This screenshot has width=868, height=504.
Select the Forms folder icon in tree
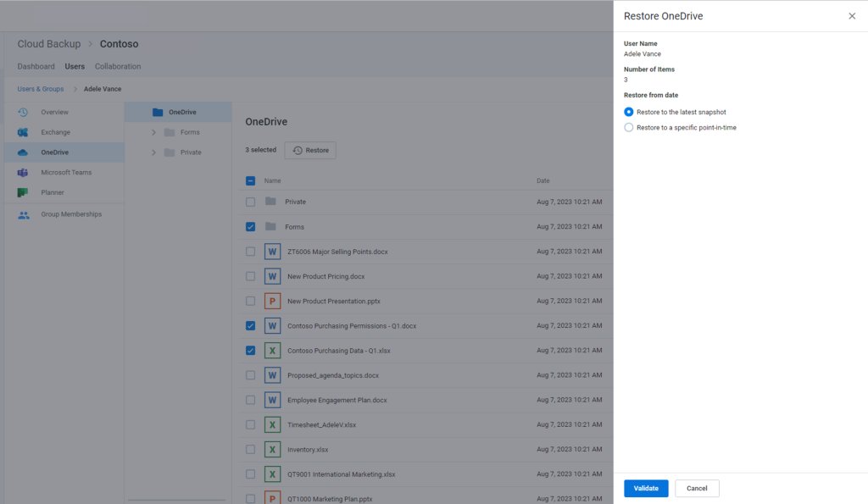tap(170, 132)
